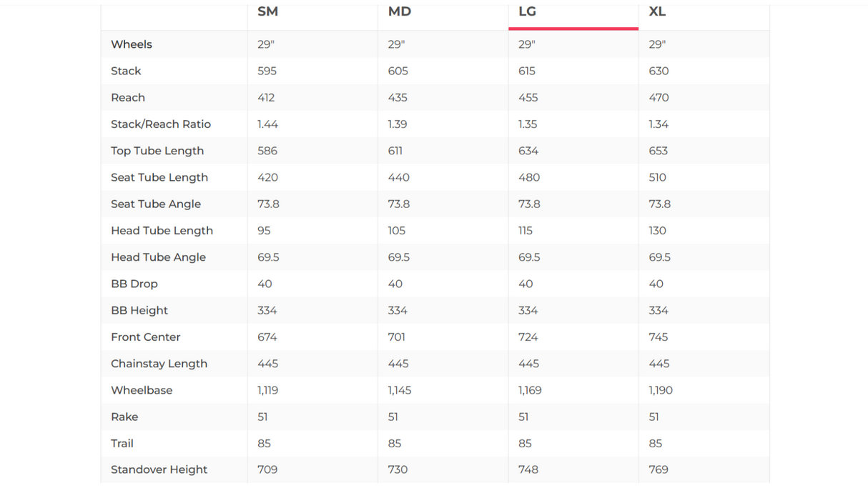
Task: Select the BB Drop row label
Action: point(134,284)
